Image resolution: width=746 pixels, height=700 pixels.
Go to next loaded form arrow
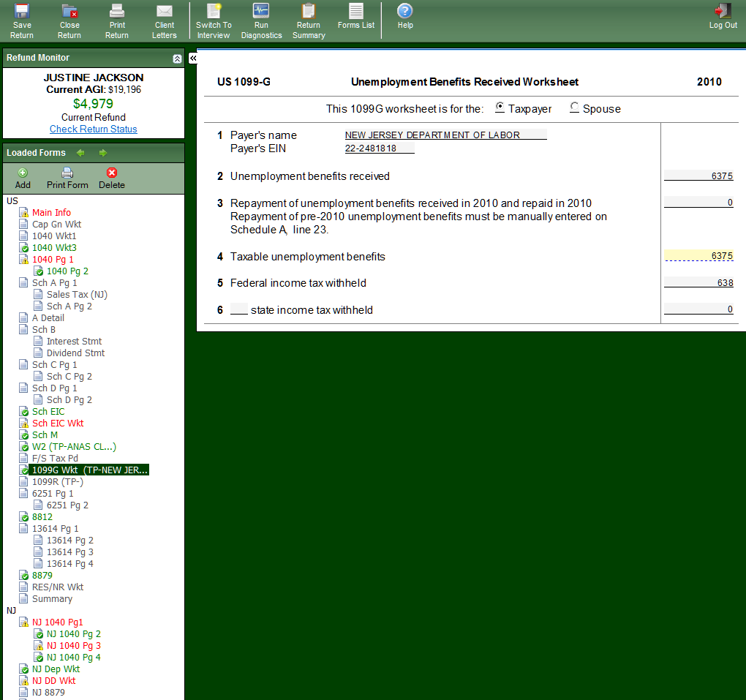pyautogui.click(x=103, y=153)
